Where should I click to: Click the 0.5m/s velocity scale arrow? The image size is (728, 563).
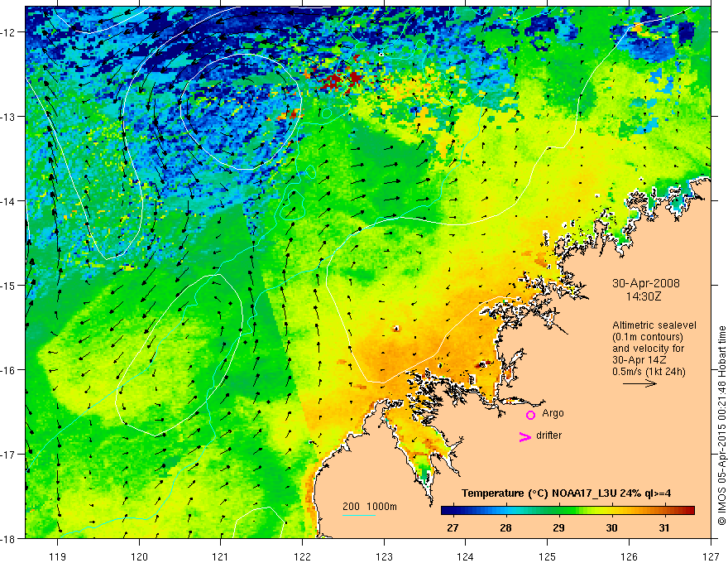(639, 383)
